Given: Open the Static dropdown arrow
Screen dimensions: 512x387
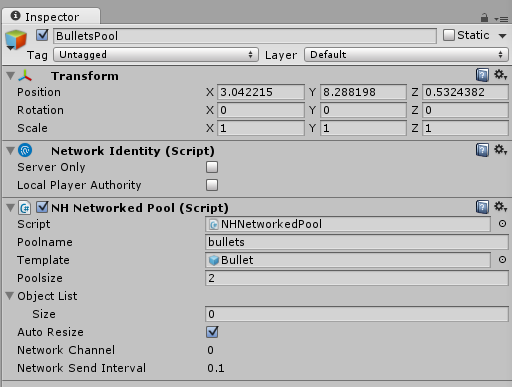Looking at the screenshot, I should click(502, 36).
